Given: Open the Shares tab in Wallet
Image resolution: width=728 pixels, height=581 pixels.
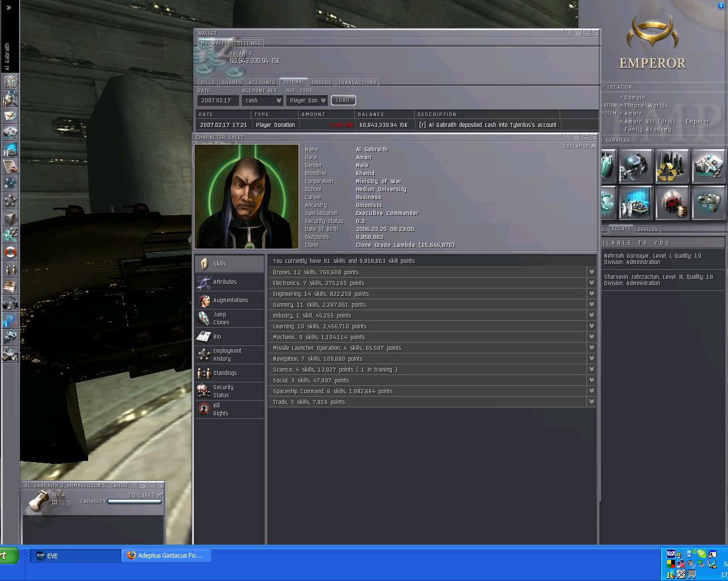Looking at the screenshot, I should point(231,83).
